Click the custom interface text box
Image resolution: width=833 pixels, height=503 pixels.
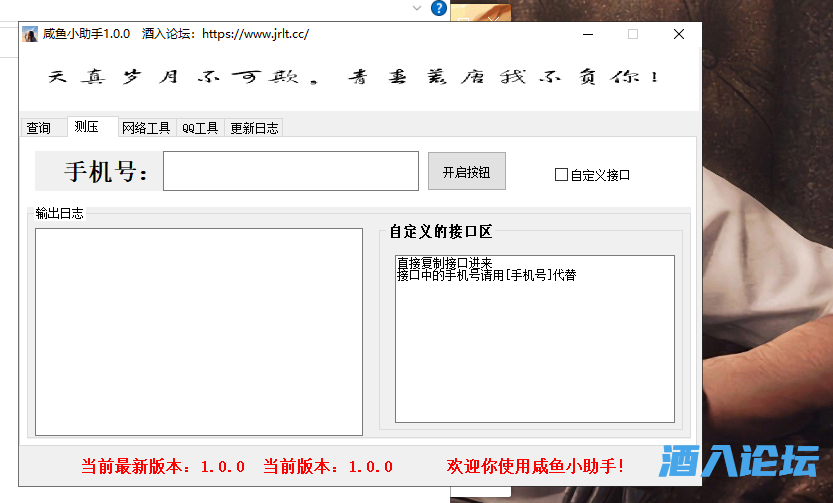pos(534,339)
